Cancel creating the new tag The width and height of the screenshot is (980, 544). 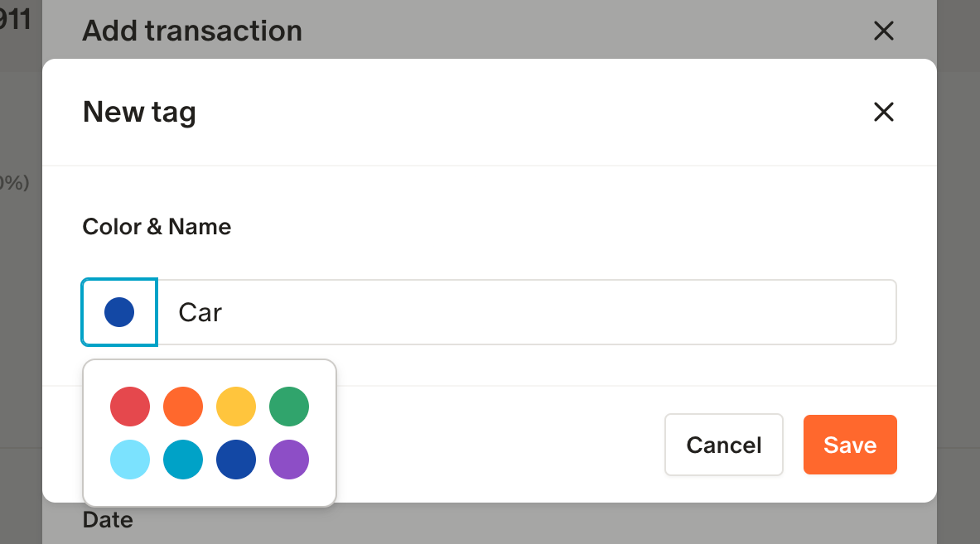click(x=723, y=445)
